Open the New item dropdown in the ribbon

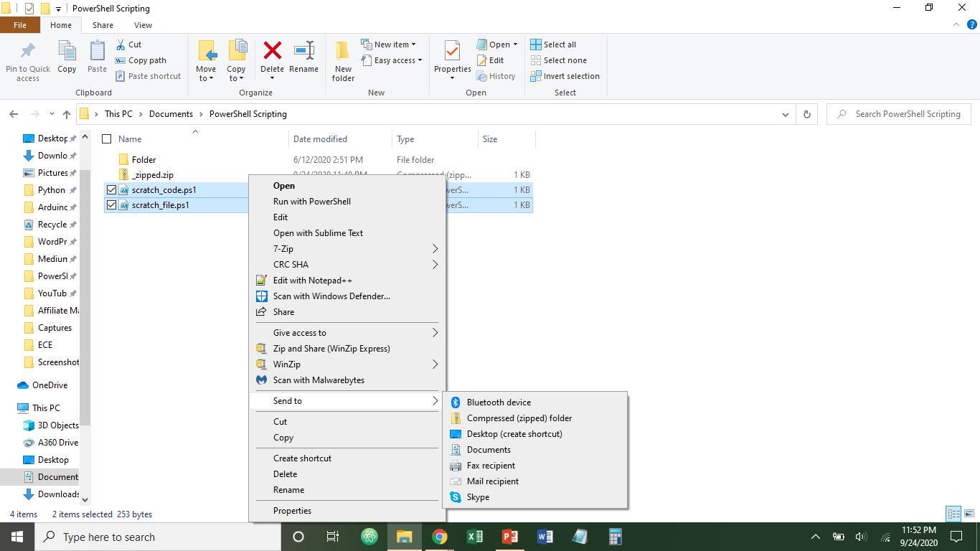pyautogui.click(x=392, y=44)
